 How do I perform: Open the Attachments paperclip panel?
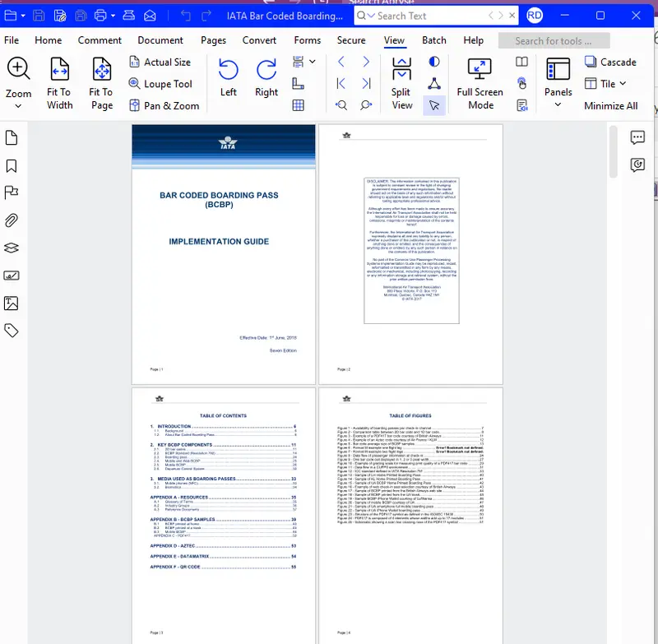pyautogui.click(x=12, y=220)
